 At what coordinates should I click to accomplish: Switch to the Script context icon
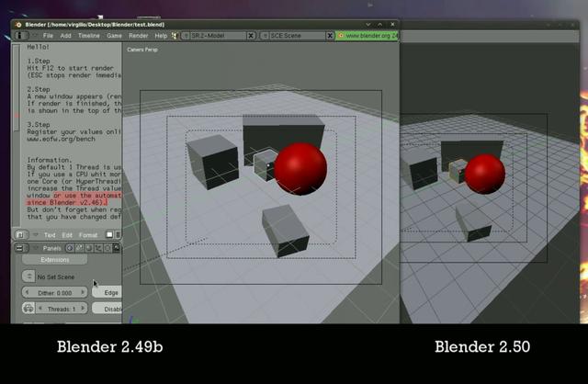click(x=79, y=248)
